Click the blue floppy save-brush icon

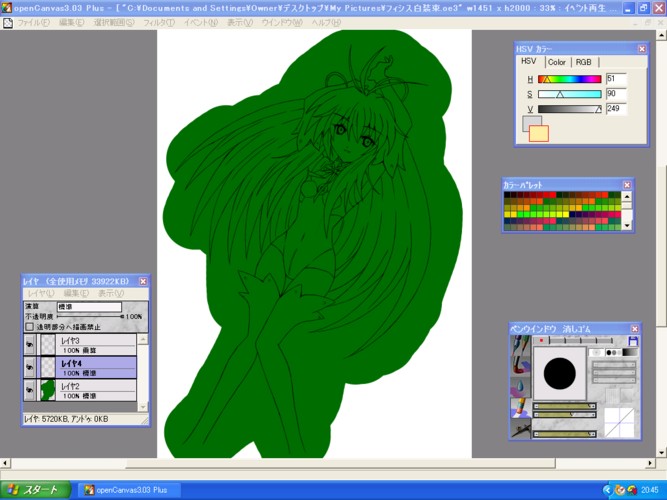633,341
